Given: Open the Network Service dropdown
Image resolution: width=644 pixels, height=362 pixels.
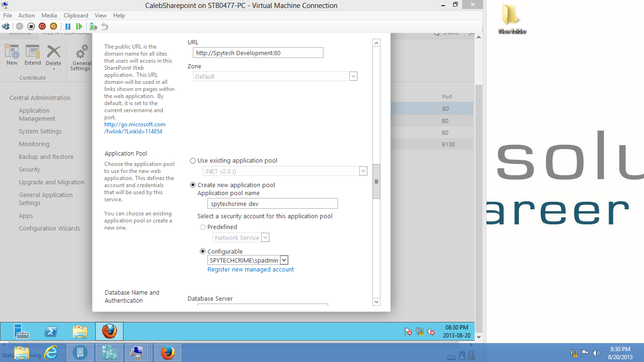Looking at the screenshot, I should pyautogui.click(x=265, y=238).
